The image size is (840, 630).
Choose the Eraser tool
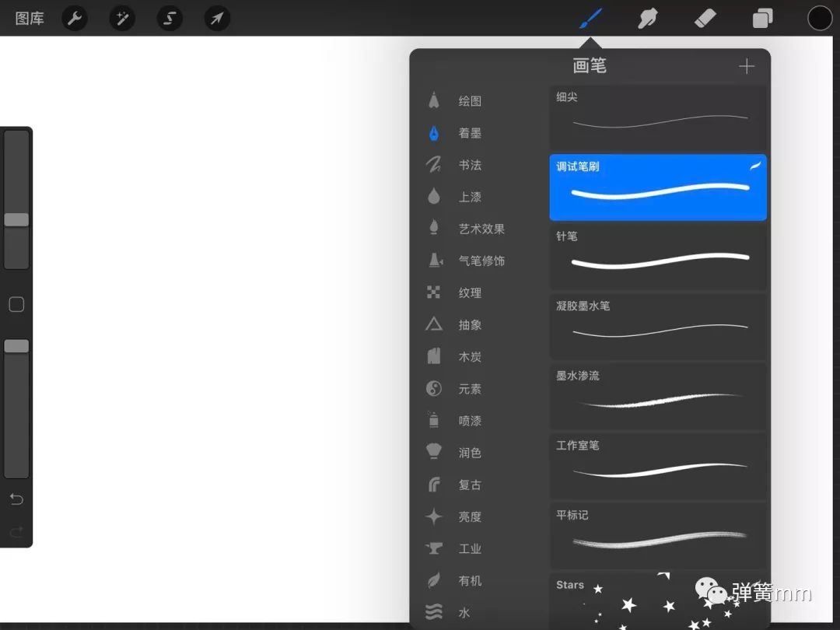(x=705, y=19)
